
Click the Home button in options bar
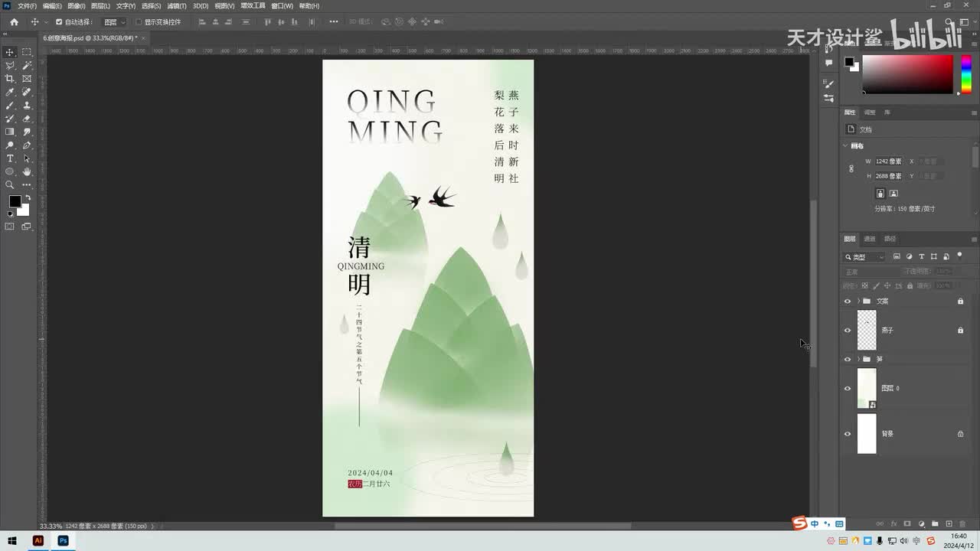(x=14, y=22)
